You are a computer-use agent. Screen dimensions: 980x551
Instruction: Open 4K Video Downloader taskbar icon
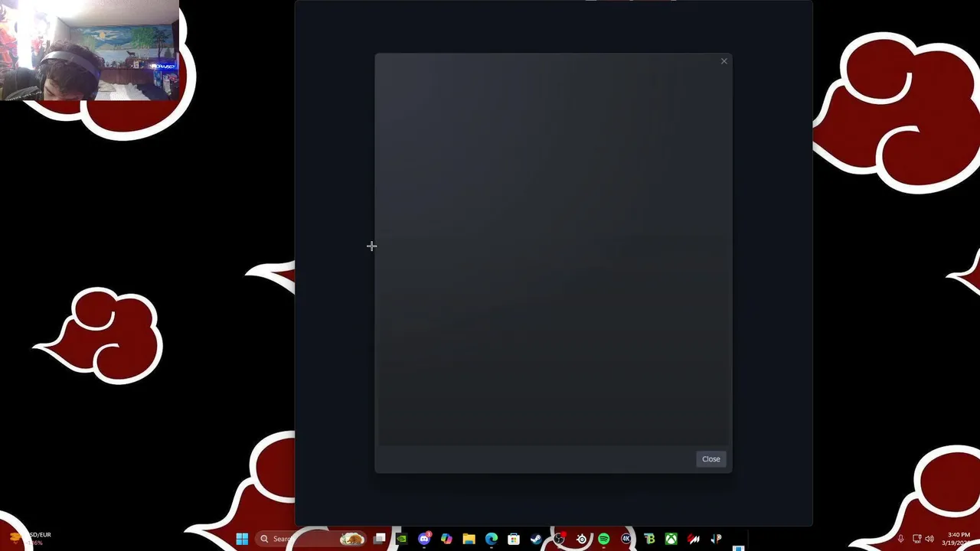click(626, 539)
